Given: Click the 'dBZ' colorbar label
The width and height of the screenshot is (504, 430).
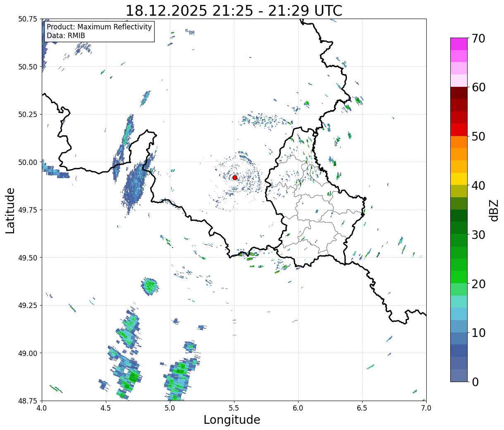Looking at the screenshot, I should [493, 210].
